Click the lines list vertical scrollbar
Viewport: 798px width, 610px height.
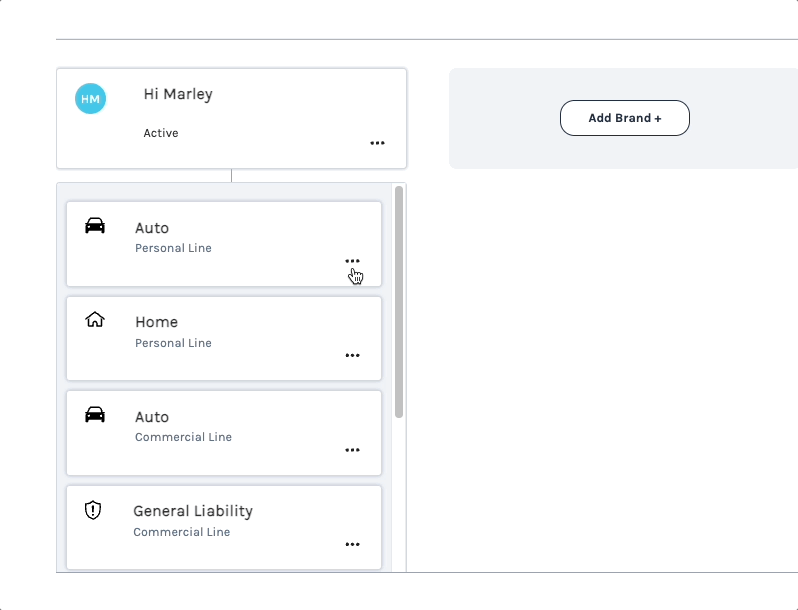(399, 300)
